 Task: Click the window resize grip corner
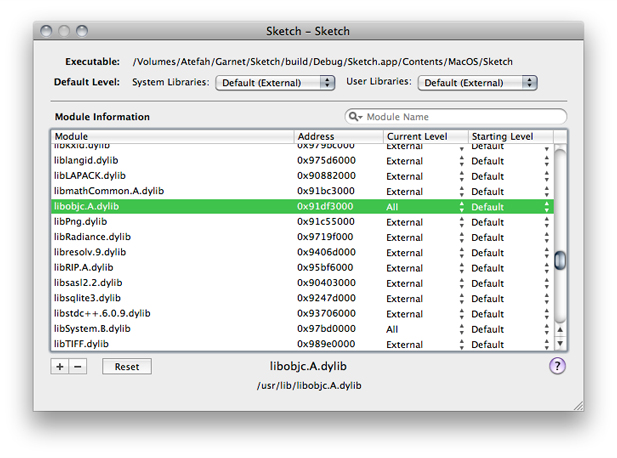click(578, 406)
